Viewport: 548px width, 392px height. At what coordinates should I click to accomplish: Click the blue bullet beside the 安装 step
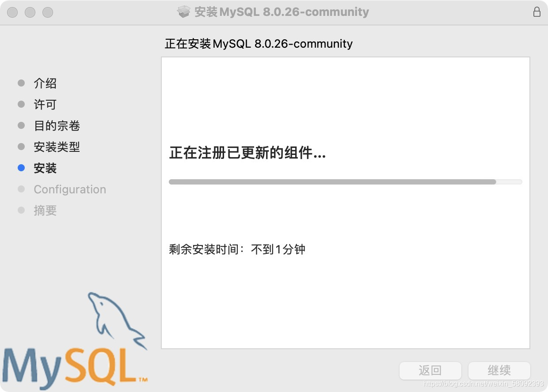coord(21,168)
